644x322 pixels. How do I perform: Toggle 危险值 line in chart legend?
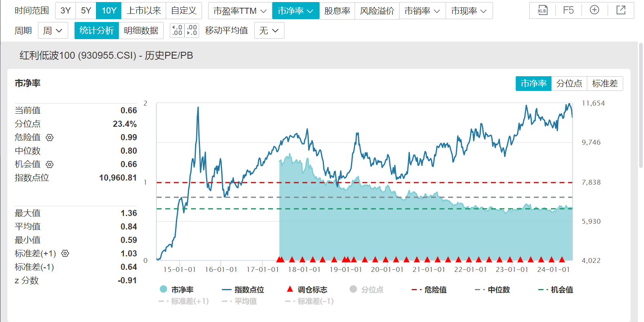(x=429, y=290)
